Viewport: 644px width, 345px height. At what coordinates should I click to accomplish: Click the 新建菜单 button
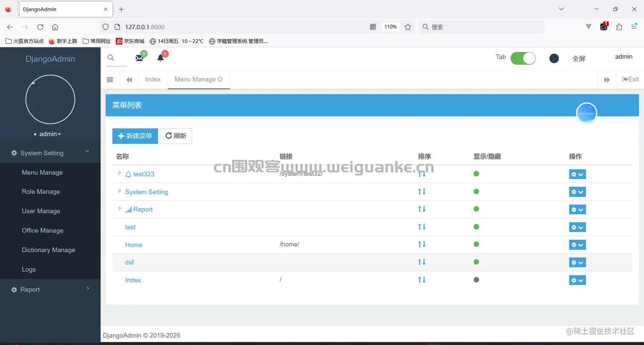point(135,136)
